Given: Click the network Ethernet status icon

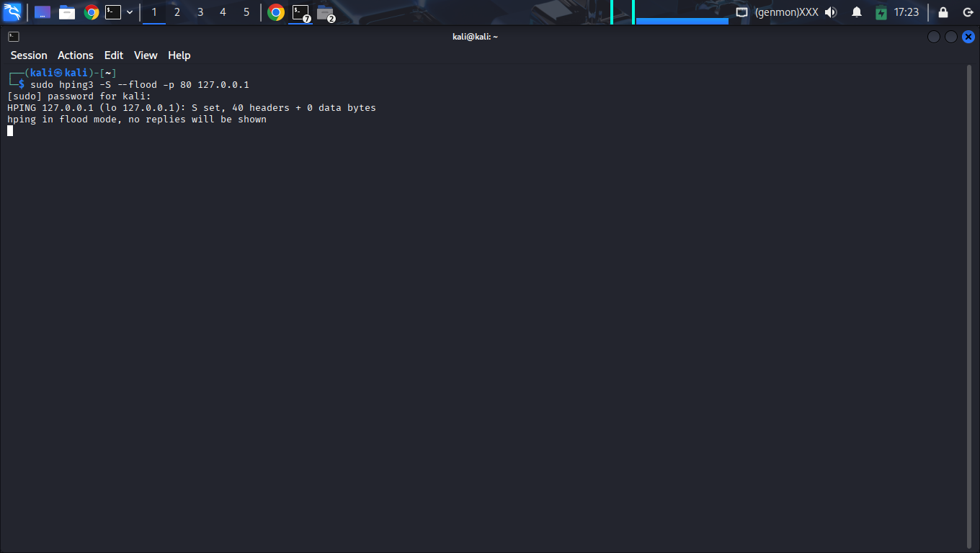Looking at the screenshot, I should point(741,12).
